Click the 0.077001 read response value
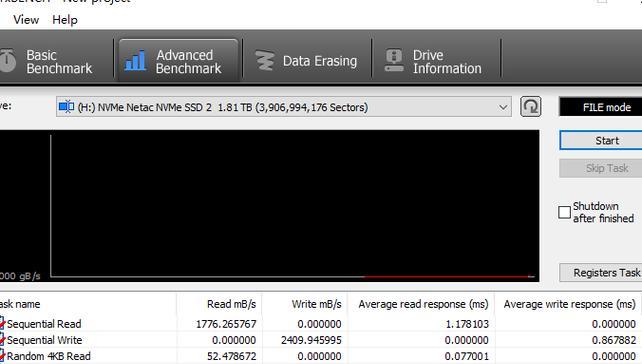Viewport: 642px width, 364px height. 467,356
